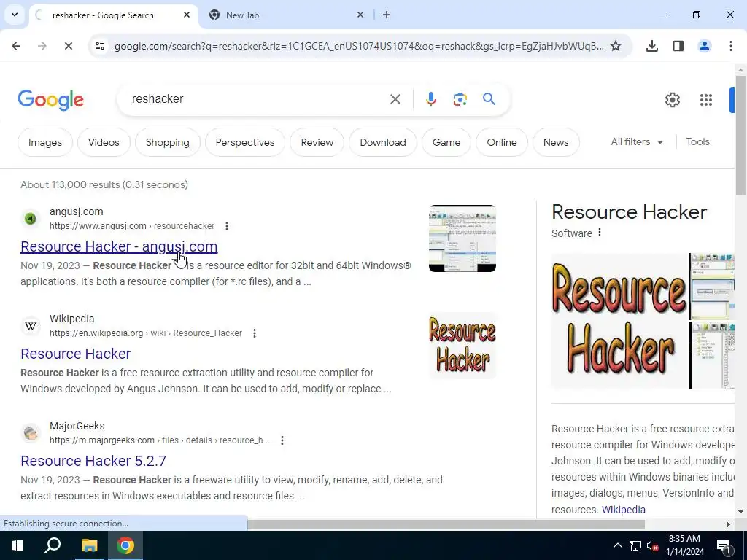Open File Explorer from taskbar

pyautogui.click(x=89, y=545)
